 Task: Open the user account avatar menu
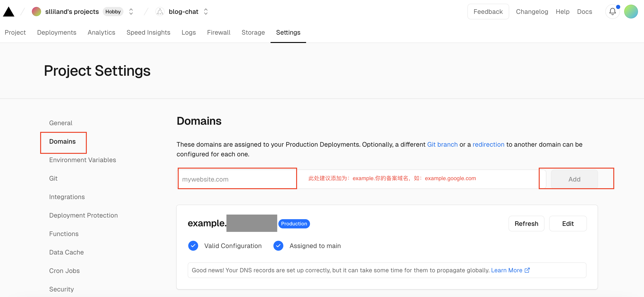[x=631, y=12]
